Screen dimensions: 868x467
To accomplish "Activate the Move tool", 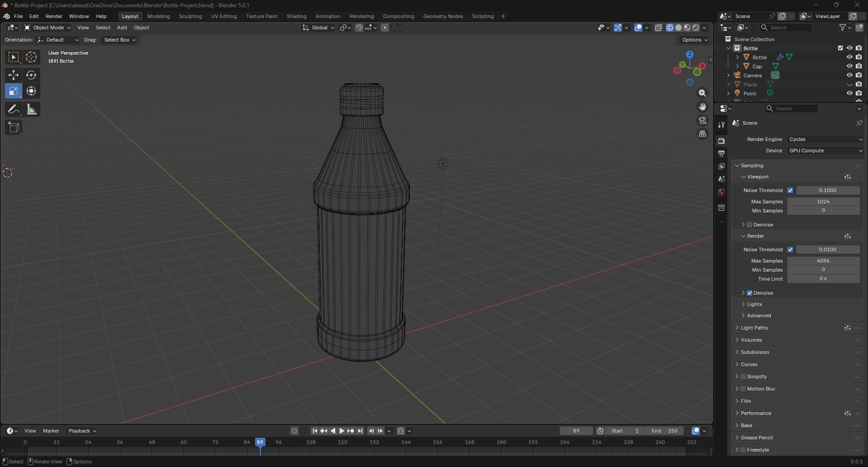I will 14,75.
